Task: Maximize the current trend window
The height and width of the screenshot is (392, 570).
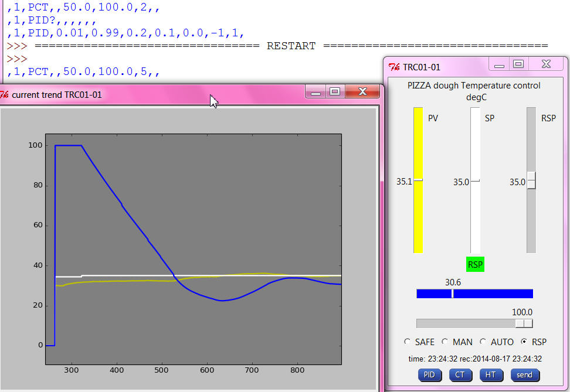Action: click(x=335, y=91)
